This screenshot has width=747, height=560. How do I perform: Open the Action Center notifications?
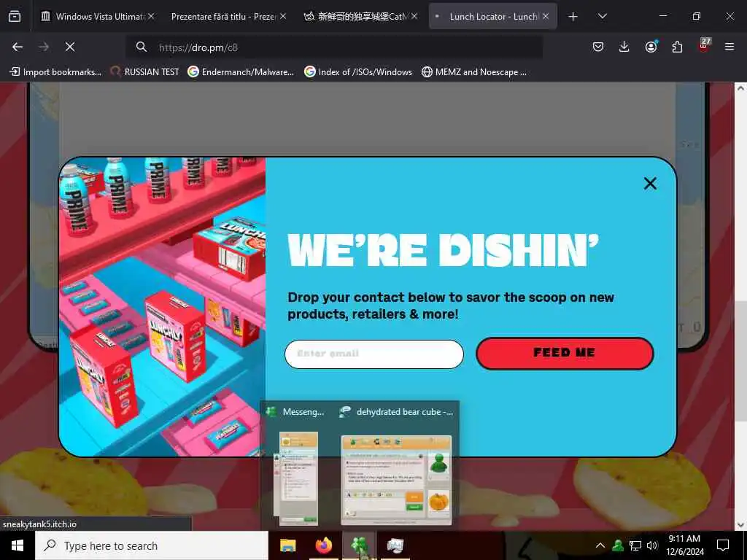coord(723,545)
